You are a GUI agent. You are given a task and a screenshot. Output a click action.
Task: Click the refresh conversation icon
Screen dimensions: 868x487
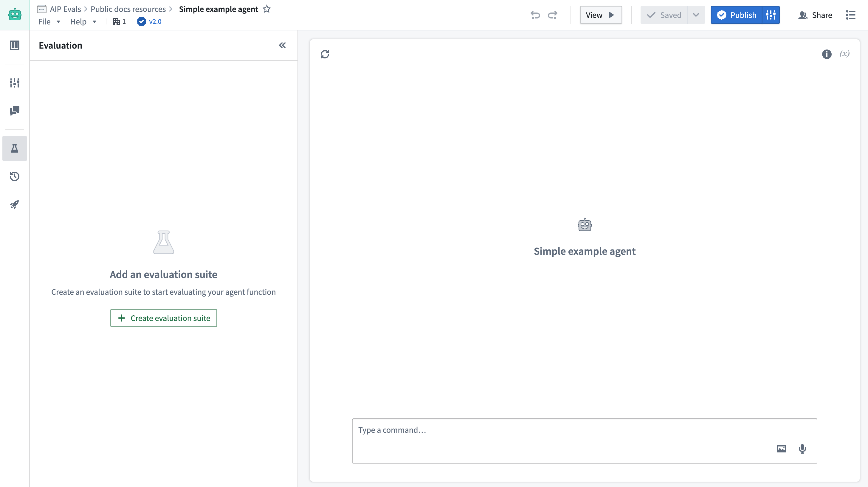(325, 54)
